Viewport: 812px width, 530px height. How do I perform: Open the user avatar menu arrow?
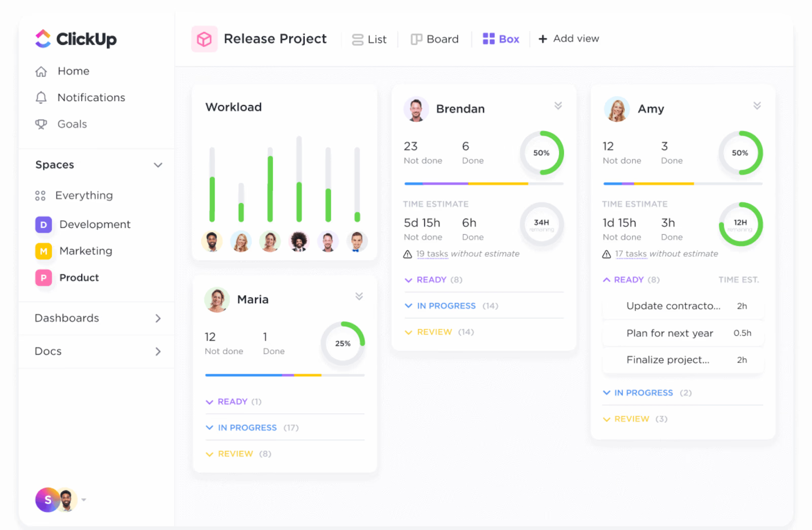point(84,500)
